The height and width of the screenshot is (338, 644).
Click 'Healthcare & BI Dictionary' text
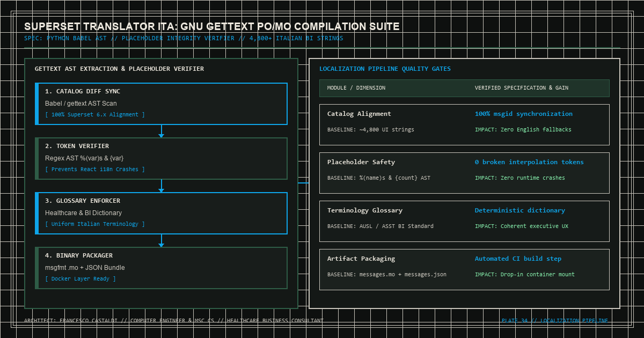83,213
